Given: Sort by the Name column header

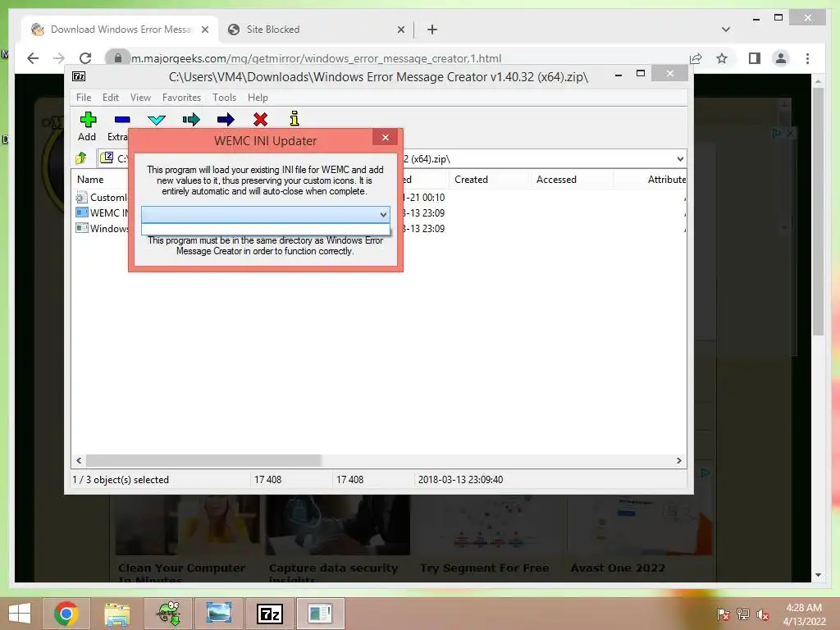Looking at the screenshot, I should (90, 180).
